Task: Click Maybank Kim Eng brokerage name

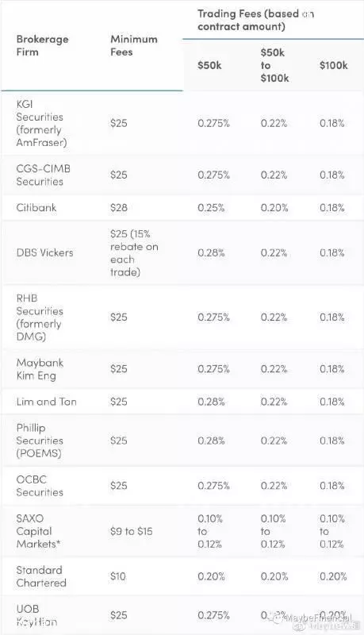Action: point(40,369)
